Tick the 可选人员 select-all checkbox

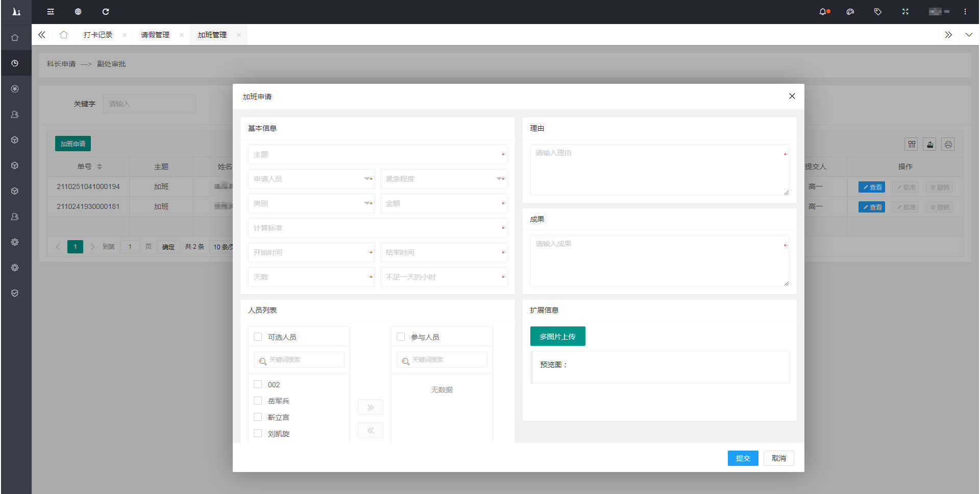(258, 337)
